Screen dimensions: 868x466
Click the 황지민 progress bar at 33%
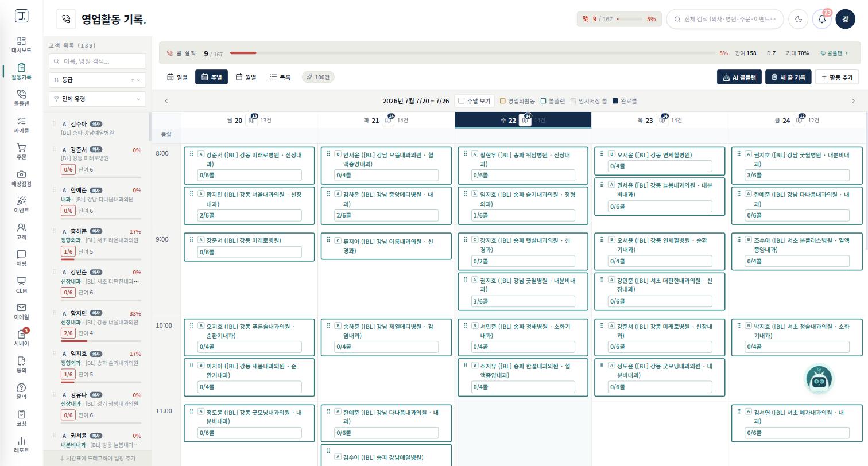coord(101,341)
